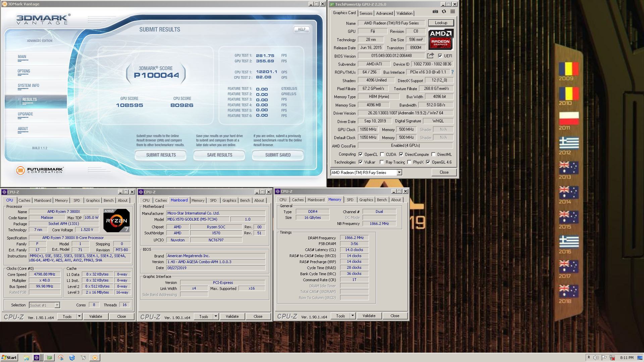Open the blue C icon on the taskbar

click(72, 358)
